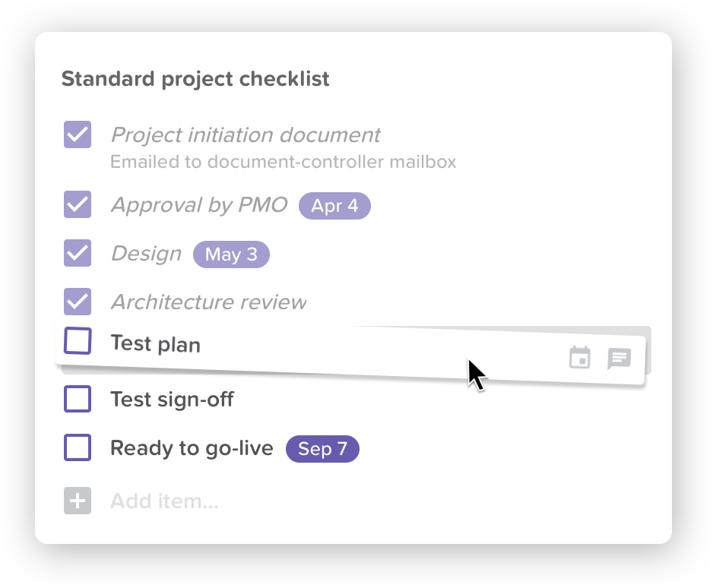Uncheck the Design checkbox
Image resolution: width=713 pixels, height=588 pixels.
pos(78,253)
